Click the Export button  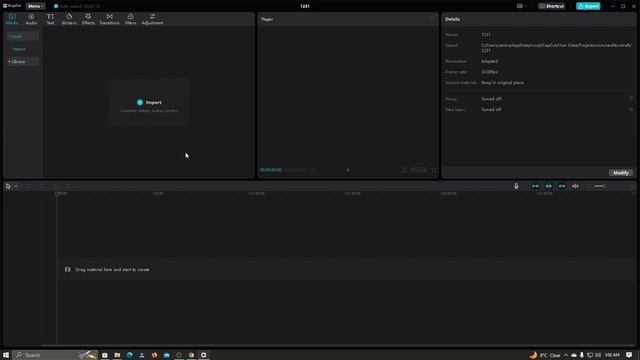[x=588, y=6]
